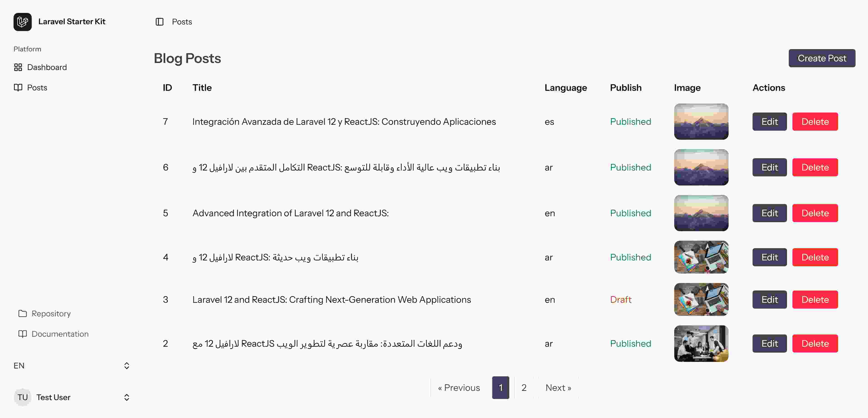Screen dimensions: 868x418
Task: Edit post 7 Integración Avanzada
Action: (769, 122)
